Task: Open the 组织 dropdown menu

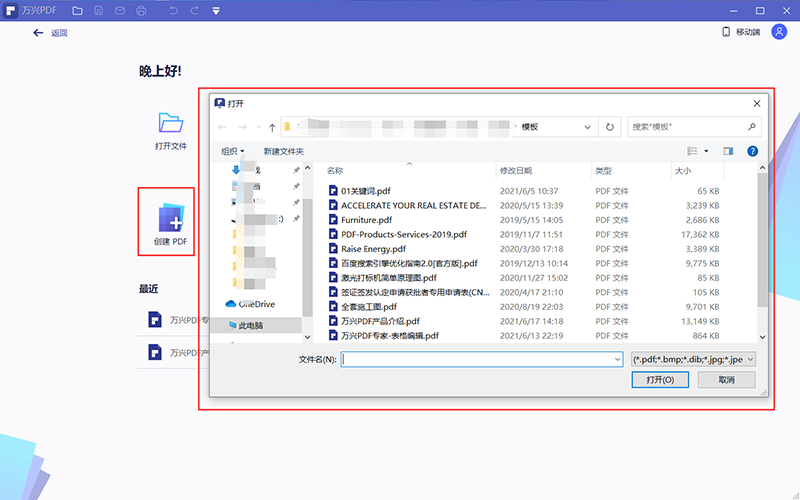Action: point(232,151)
